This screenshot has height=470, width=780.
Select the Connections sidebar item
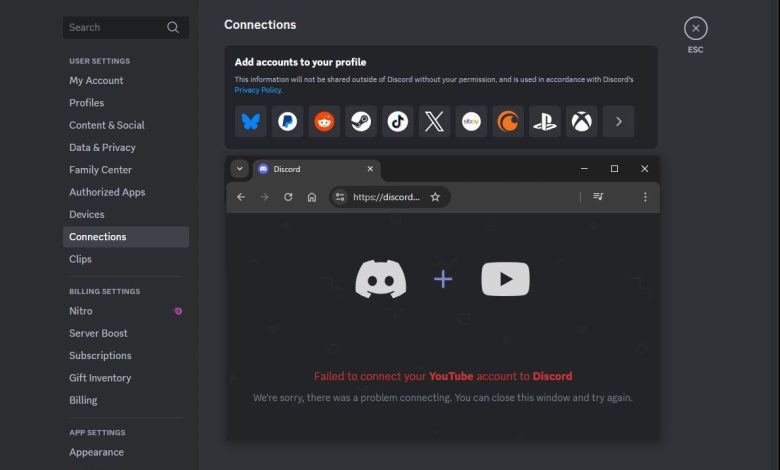coord(126,237)
